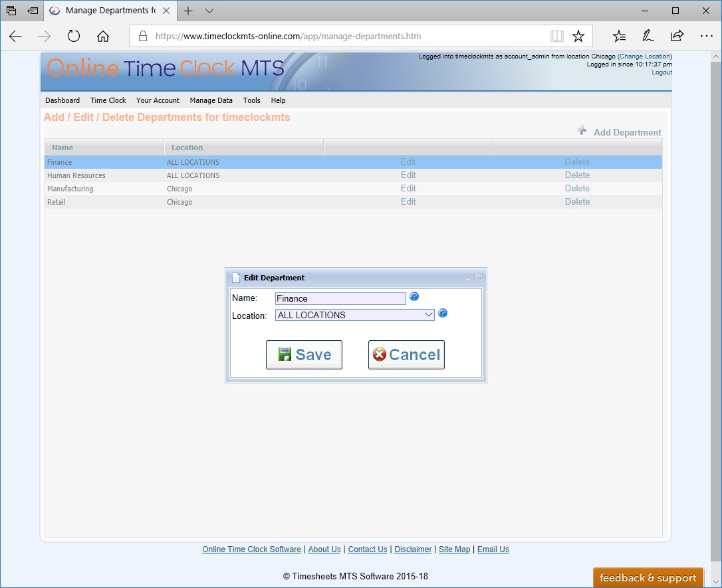The height and width of the screenshot is (588, 722).
Task: Open the Help menu
Action: (278, 100)
